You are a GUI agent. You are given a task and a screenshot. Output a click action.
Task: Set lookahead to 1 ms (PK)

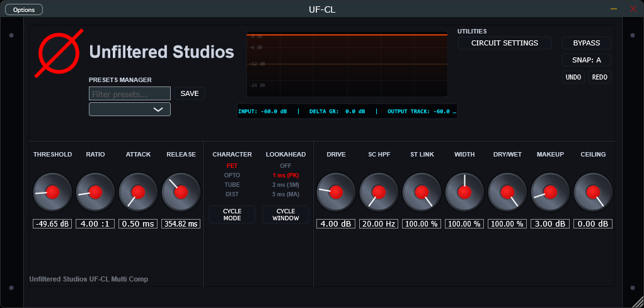pos(285,175)
